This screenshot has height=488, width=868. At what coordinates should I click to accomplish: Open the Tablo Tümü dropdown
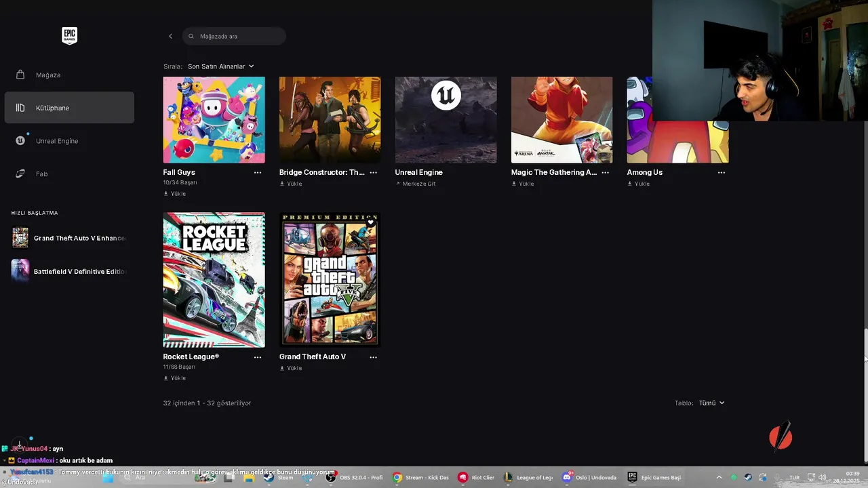pyautogui.click(x=711, y=403)
